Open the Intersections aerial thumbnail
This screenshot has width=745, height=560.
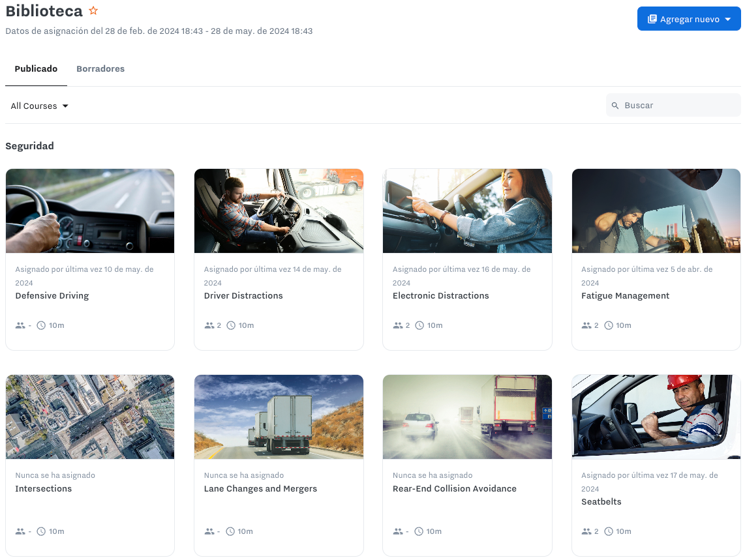[90, 417]
